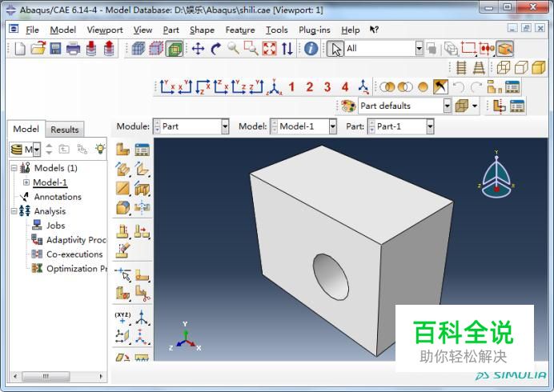Open the Tools menu
The image size is (554, 392).
(277, 30)
